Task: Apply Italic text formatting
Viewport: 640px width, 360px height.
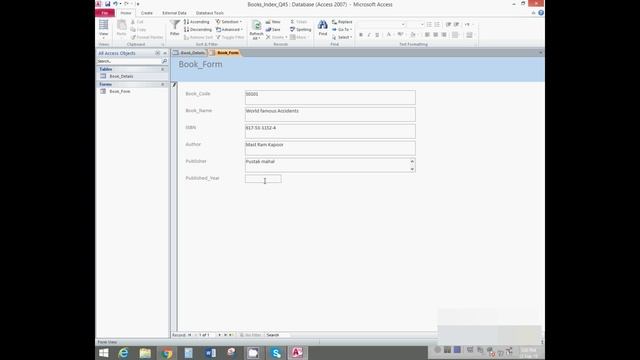Action: [369, 35]
